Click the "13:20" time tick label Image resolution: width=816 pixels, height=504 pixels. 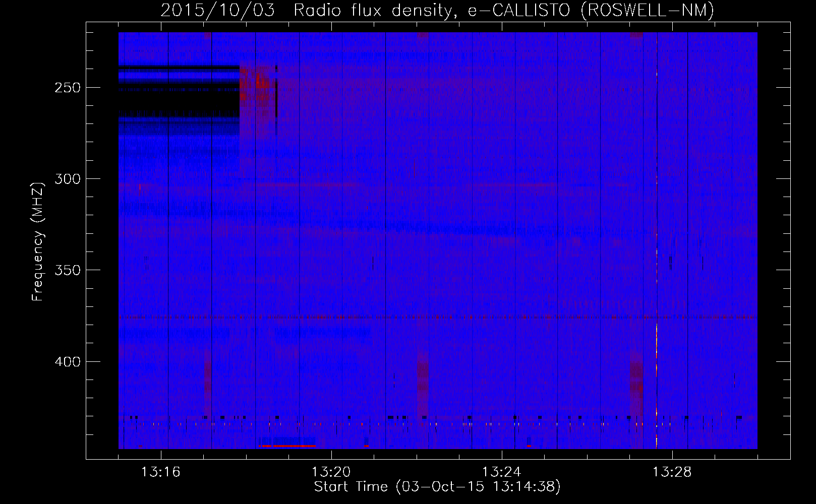(331, 472)
